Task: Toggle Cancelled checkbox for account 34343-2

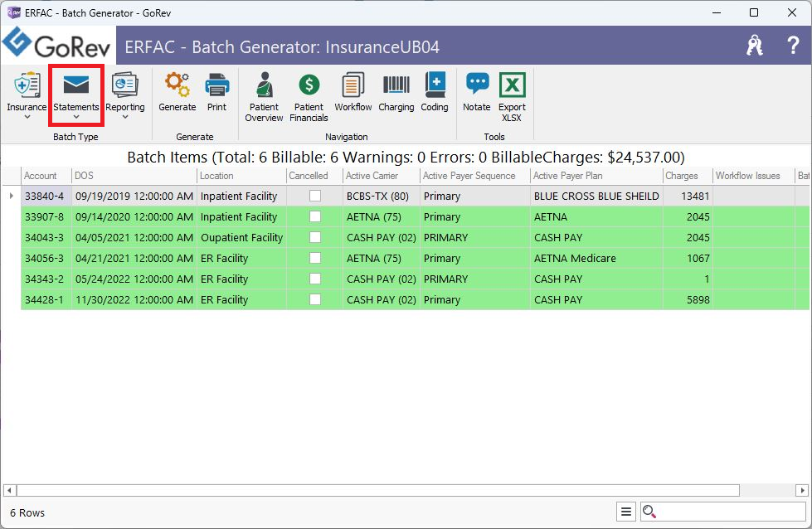Action: click(x=315, y=279)
